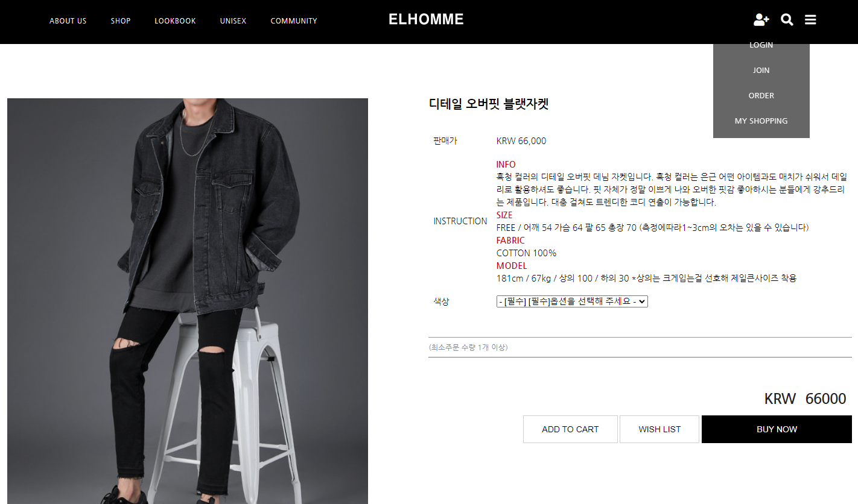Open the SHOP menu
The height and width of the screenshot is (504, 858).
(121, 21)
